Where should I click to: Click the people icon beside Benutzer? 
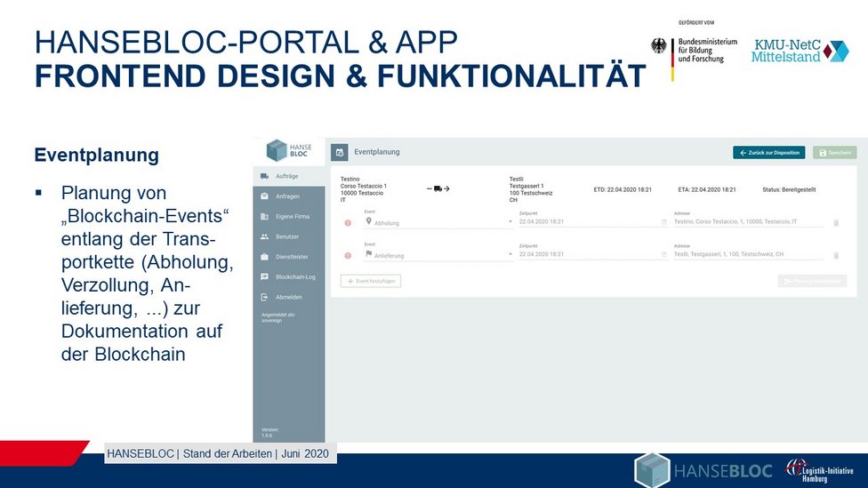coord(265,236)
